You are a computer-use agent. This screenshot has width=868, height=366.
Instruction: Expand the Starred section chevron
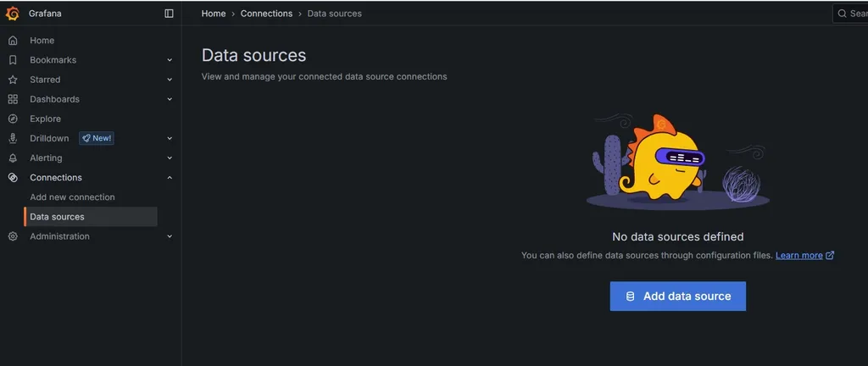170,80
